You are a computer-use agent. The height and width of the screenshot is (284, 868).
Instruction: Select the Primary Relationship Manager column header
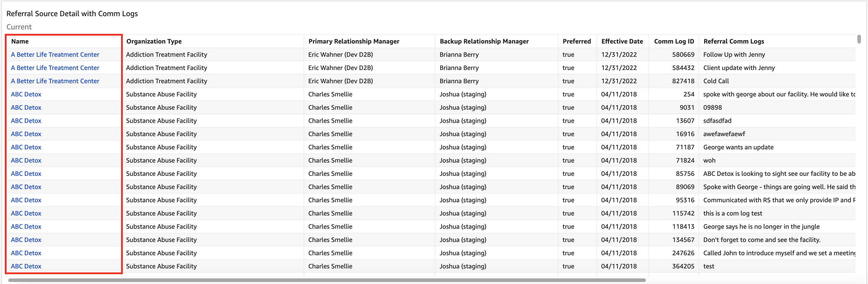(x=353, y=41)
